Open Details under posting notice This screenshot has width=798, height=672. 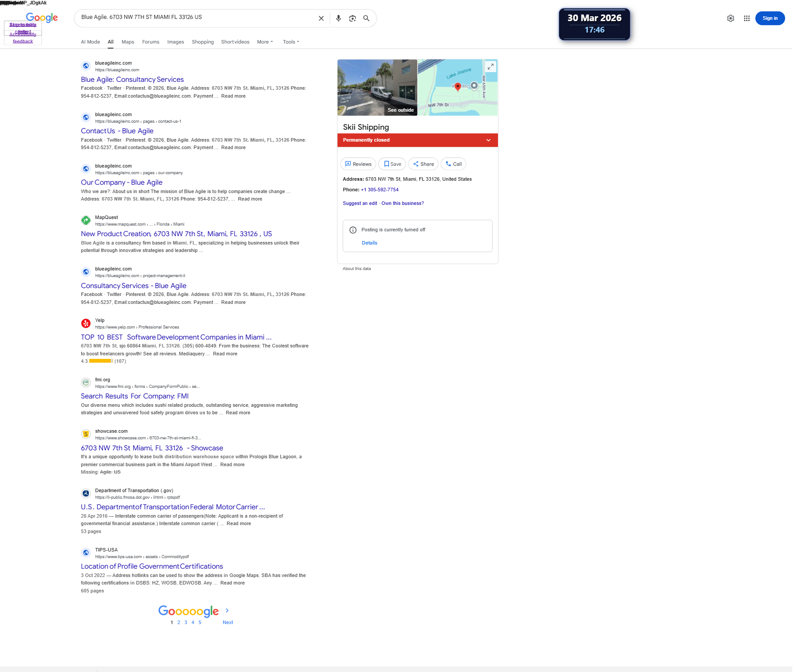pyautogui.click(x=370, y=243)
